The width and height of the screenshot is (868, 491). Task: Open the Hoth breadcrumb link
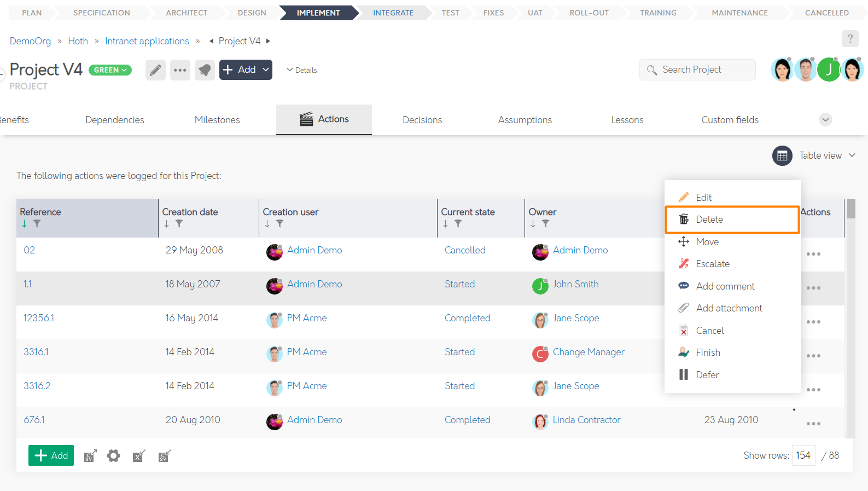78,41
